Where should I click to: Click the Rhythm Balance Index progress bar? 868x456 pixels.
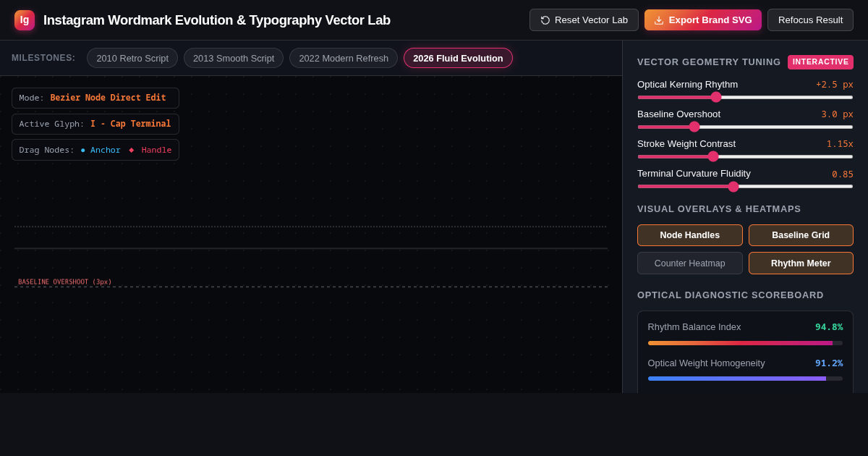pyautogui.click(x=745, y=343)
